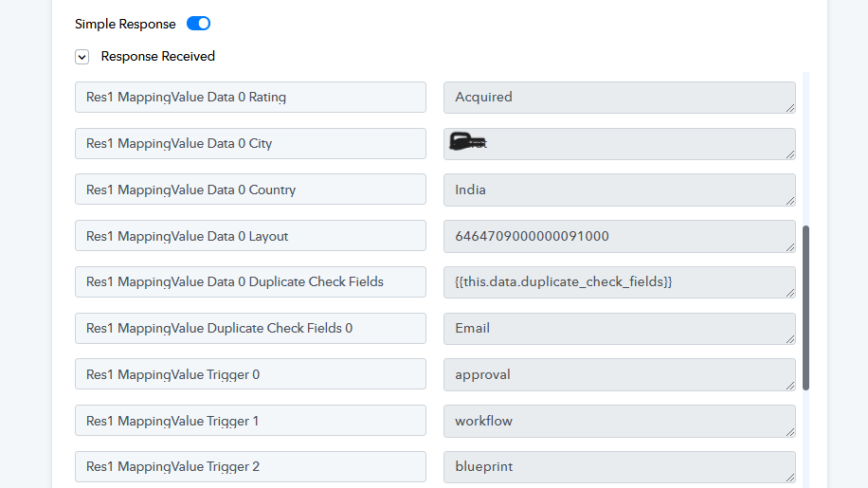Grab the resize handle of the Acquired box
The image size is (868, 488).
coord(790,108)
